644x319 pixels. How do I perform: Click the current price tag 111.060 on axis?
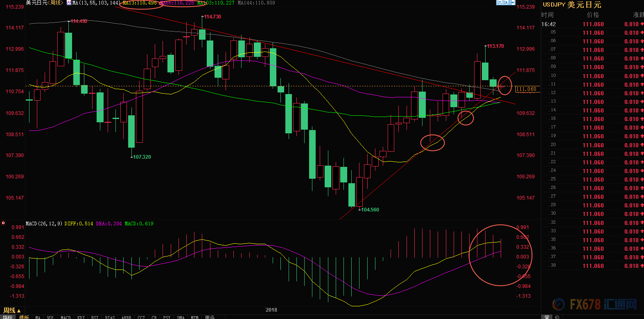pyautogui.click(x=526, y=89)
